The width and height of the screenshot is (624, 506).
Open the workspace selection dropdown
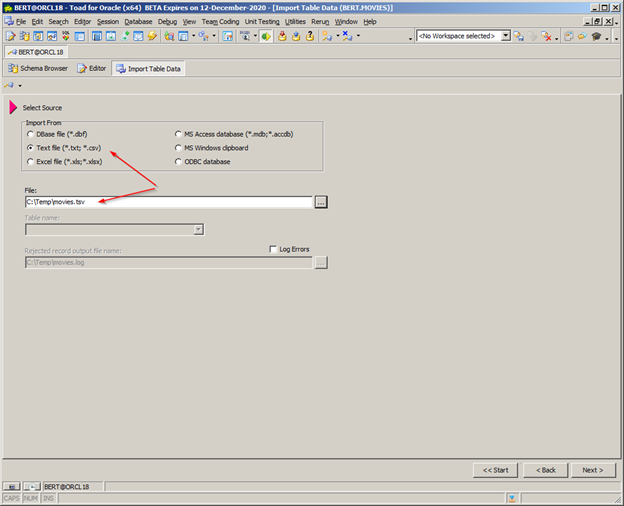tap(505, 36)
